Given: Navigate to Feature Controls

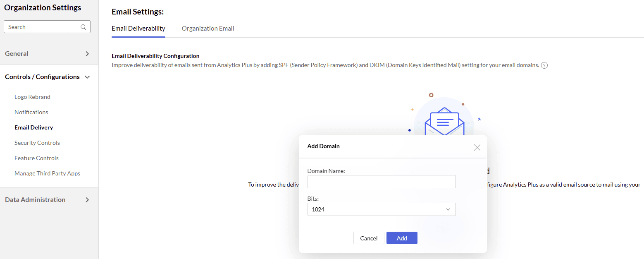Looking at the screenshot, I should tap(36, 158).
